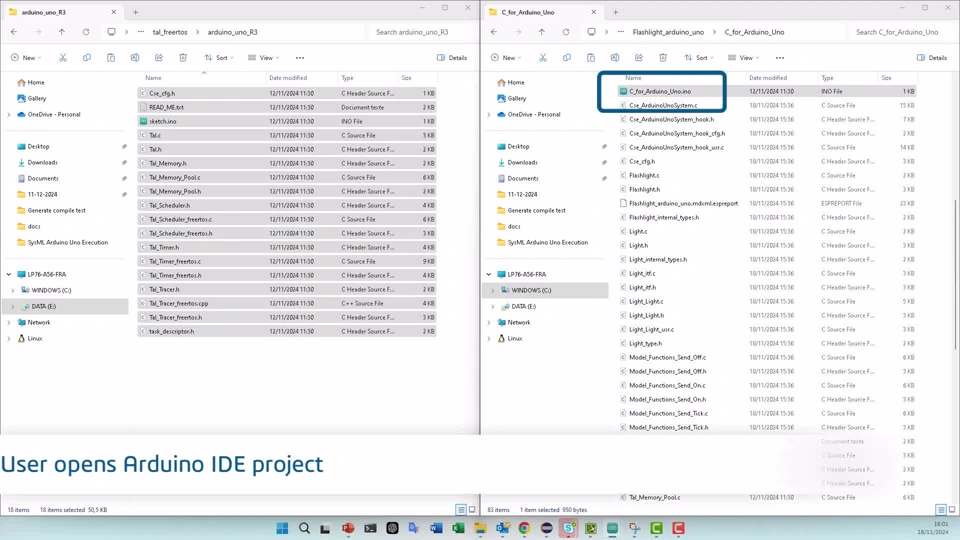This screenshot has width=960, height=540.
Task: Open Excel from the taskbar
Action: [x=458, y=528]
